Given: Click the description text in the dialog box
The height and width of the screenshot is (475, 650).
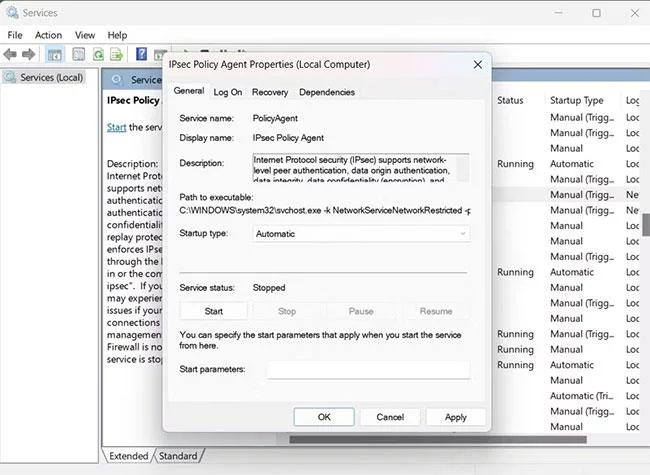Looking at the screenshot, I should pos(354,168).
